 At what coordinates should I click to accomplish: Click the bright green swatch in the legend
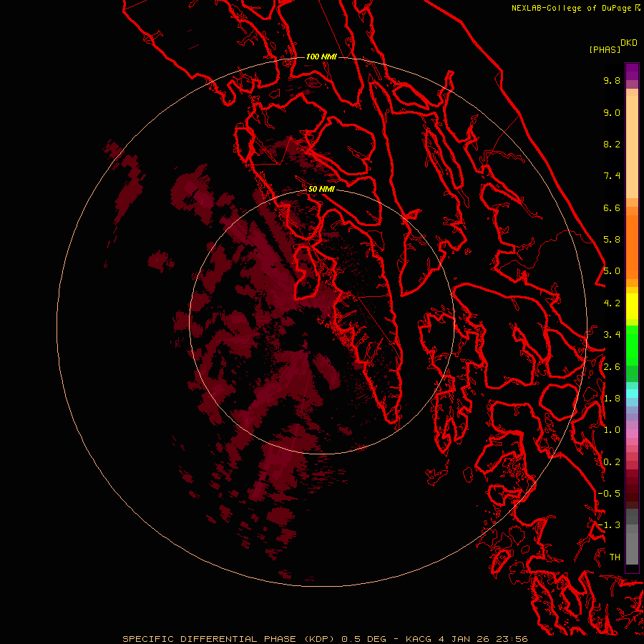[632, 345]
